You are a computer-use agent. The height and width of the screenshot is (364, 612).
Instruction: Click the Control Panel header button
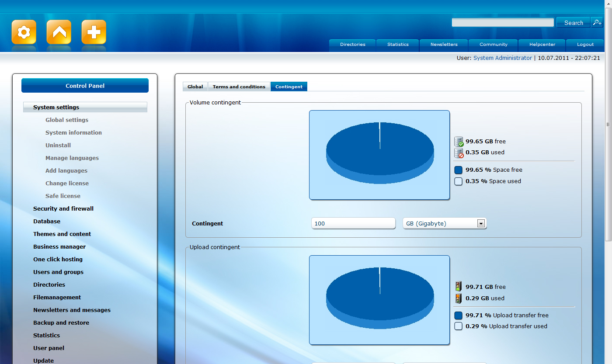(85, 86)
